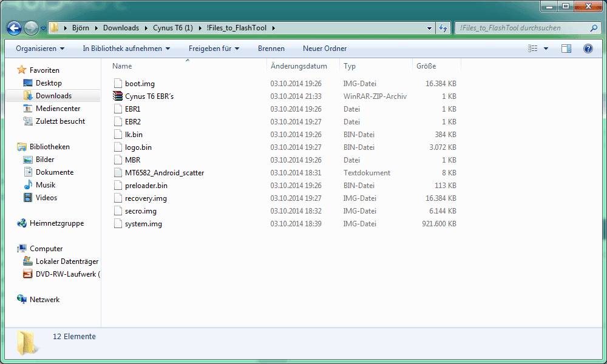This screenshot has width=607, height=364.
Task: Maximize the Explorer window
Action: pos(566,6)
